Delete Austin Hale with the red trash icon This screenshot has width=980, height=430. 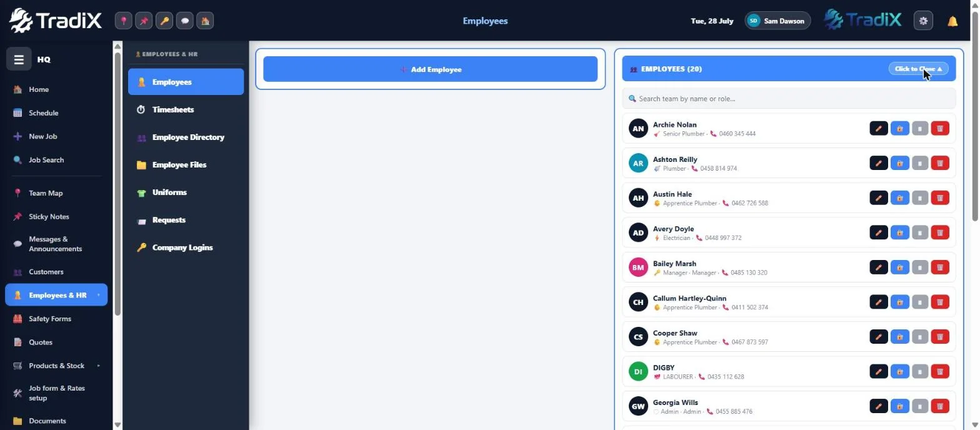(x=939, y=198)
